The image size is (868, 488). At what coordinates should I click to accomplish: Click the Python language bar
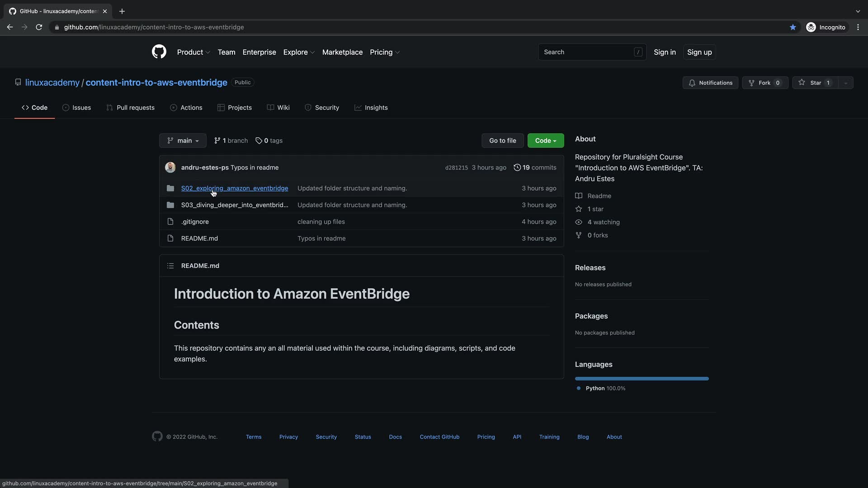click(x=642, y=379)
